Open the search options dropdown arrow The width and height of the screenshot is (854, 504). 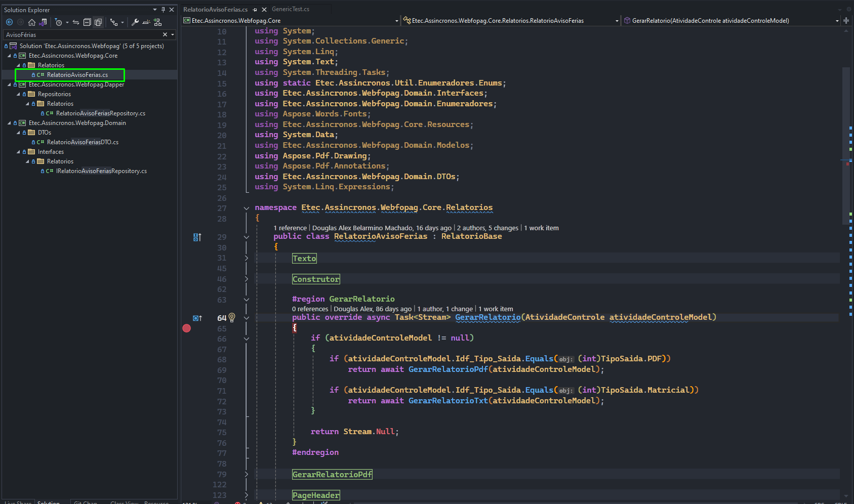173,34
